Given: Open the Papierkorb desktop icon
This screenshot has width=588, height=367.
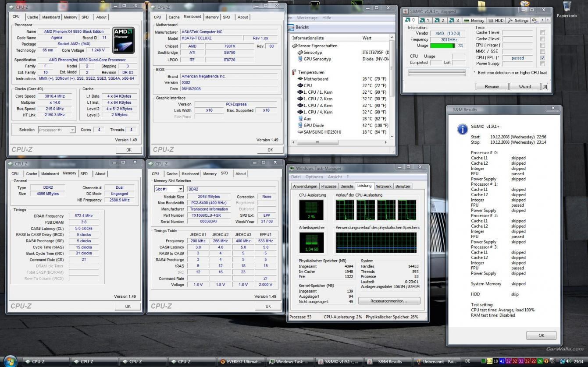Looking at the screenshot, I should [x=567, y=10].
